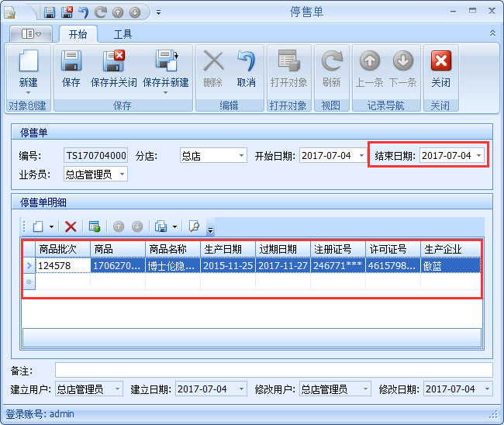Click detail toolbar print preview icon

point(194,226)
